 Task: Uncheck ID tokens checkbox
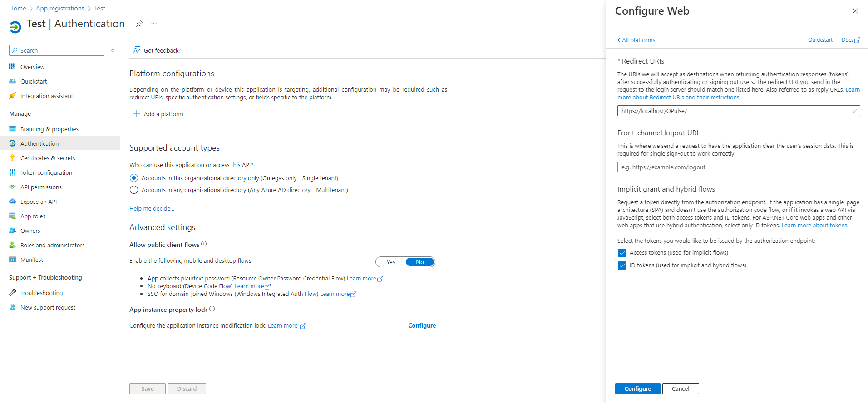point(622,265)
